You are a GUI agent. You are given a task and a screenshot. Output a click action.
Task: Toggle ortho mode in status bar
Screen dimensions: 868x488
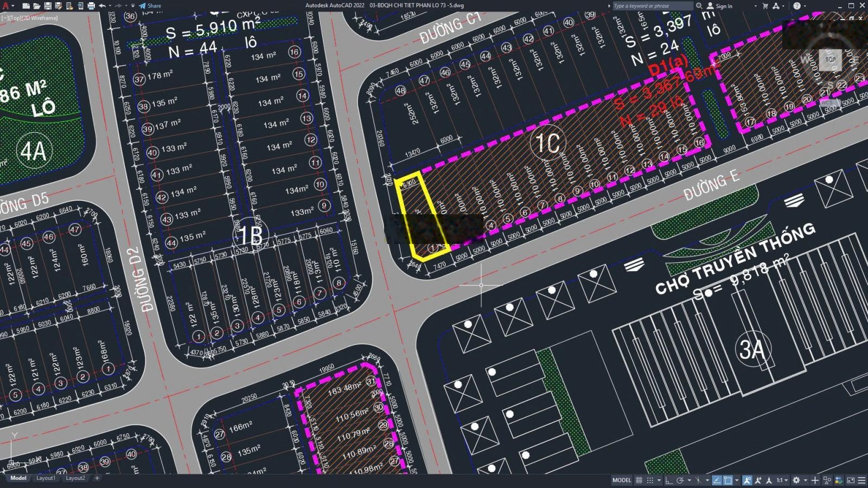point(669,480)
